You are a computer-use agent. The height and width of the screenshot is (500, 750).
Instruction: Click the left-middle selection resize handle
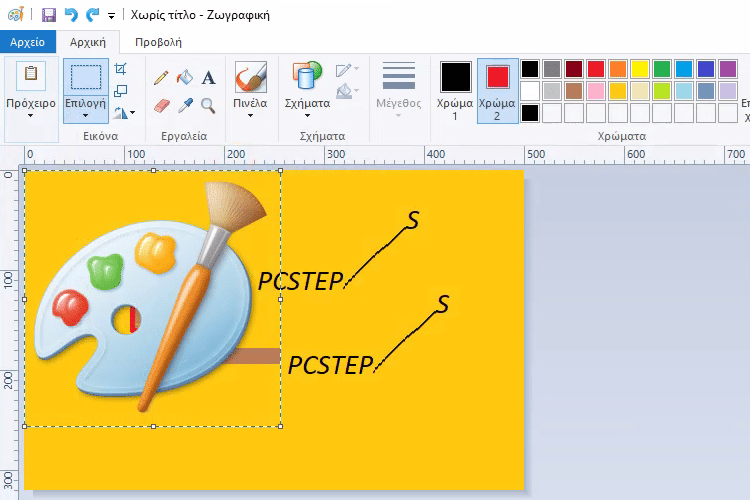(24, 299)
